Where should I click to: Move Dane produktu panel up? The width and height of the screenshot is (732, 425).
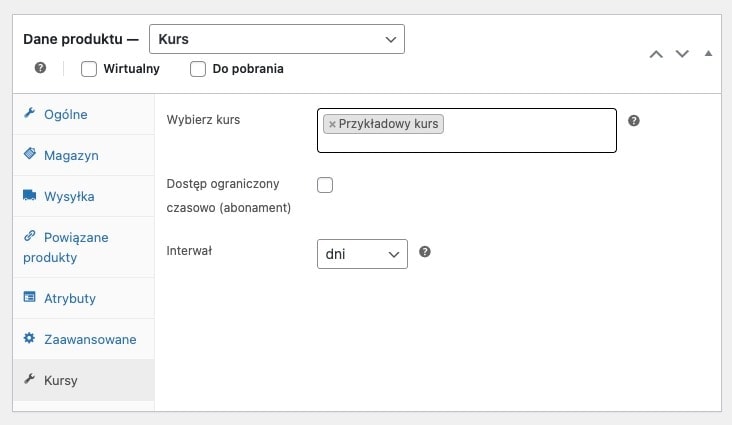point(656,54)
